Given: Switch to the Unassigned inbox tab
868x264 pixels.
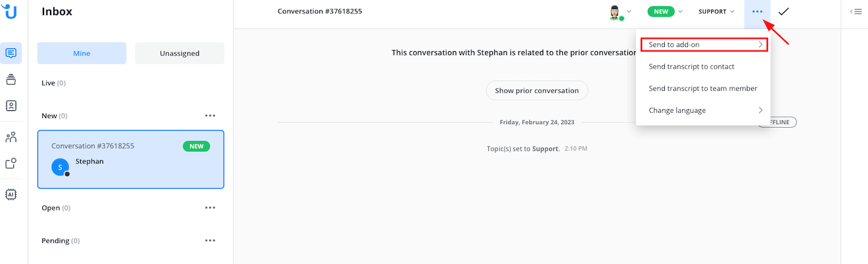Looking at the screenshot, I should pyautogui.click(x=180, y=53).
